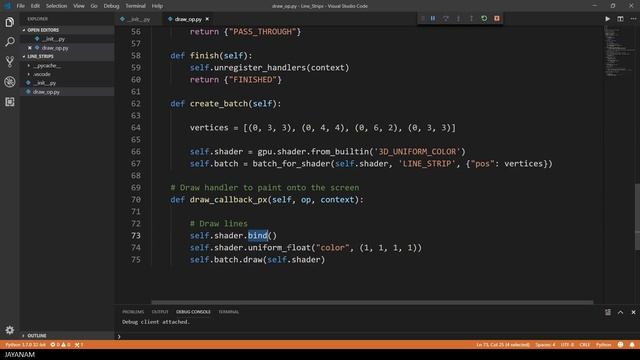Click Step Out in debug toolbar
640x360 pixels.
(x=471, y=18)
